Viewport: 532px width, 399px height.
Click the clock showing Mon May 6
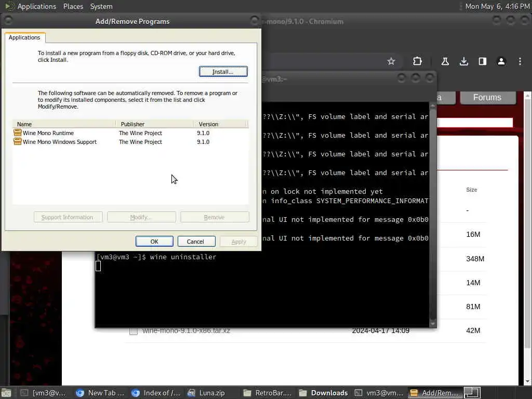click(497, 6)
